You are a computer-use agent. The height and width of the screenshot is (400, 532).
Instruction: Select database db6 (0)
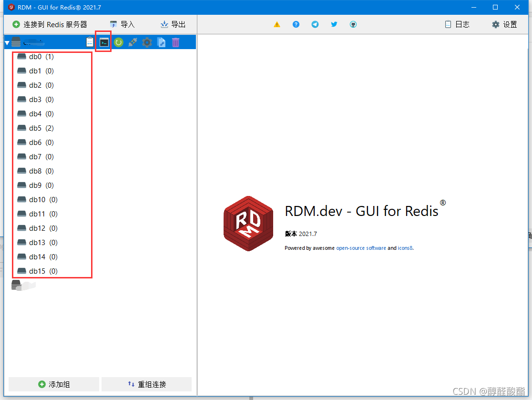point(35,142)
